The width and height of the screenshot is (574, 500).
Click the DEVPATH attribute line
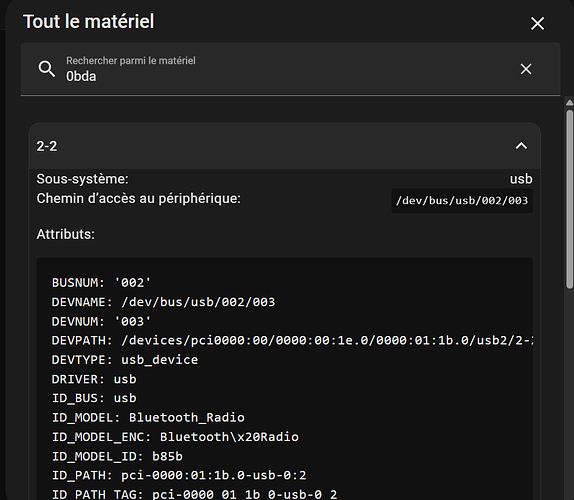[x=292, y=340]
